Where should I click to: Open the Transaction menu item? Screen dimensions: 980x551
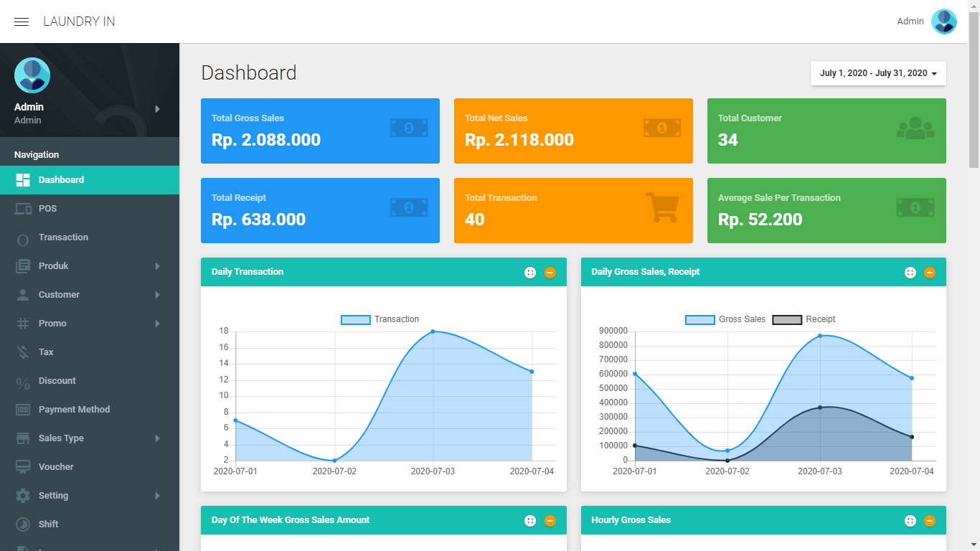point(63,237)
